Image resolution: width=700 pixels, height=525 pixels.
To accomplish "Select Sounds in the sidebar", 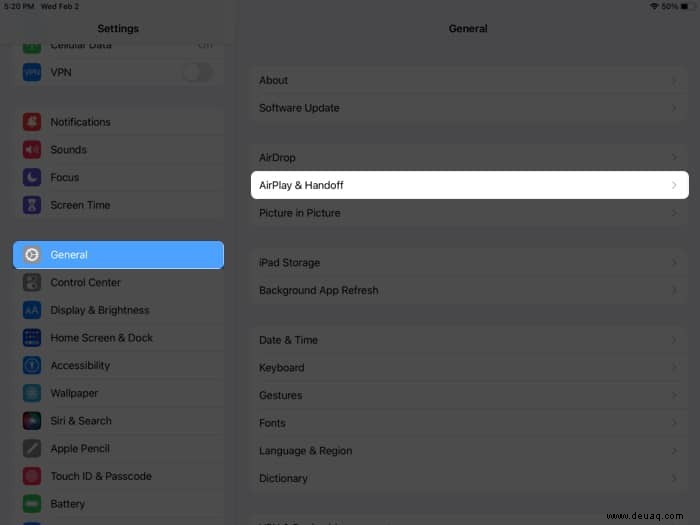I will (118, 150).
